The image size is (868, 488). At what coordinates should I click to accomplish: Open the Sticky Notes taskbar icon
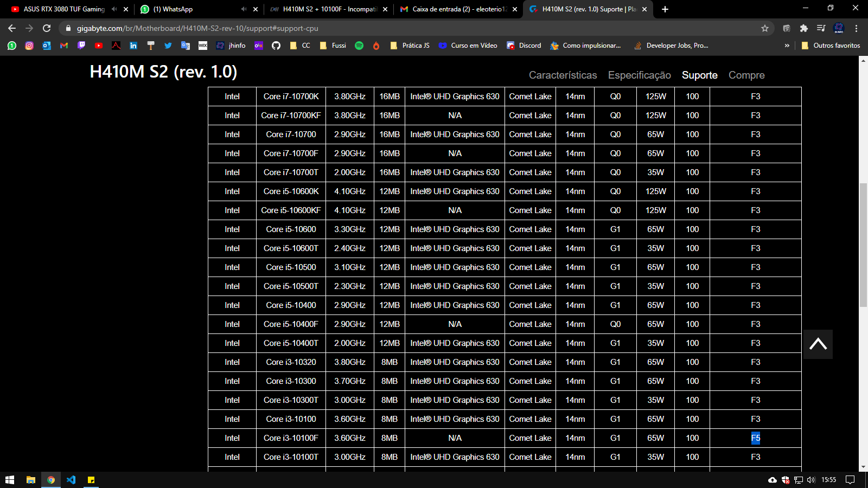91,480
